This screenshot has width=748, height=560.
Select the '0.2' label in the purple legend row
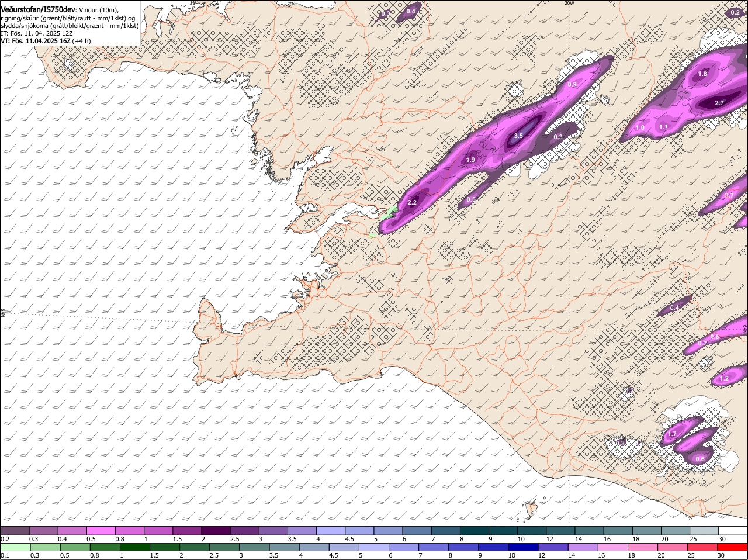click(x=5, y=538)
